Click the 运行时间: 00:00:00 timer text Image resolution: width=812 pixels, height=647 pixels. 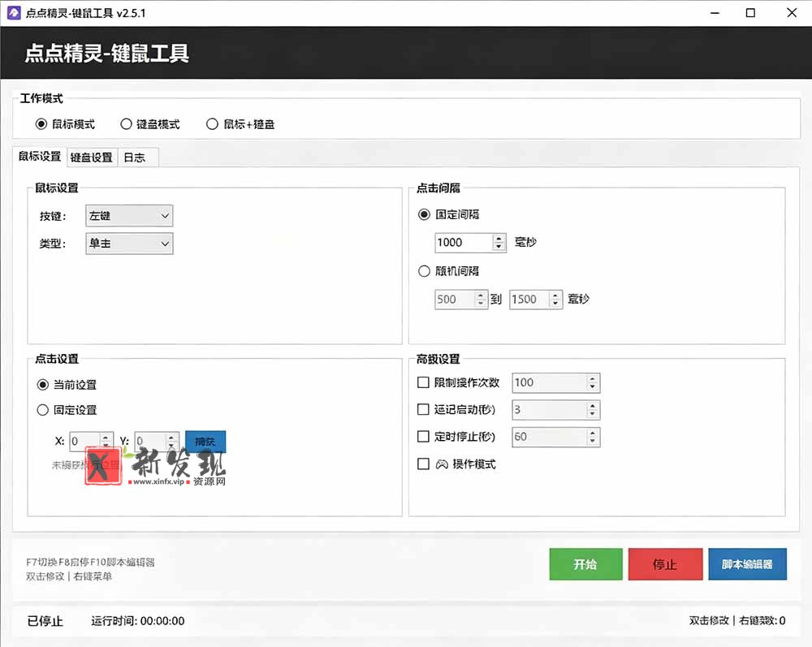pos(138,620)
